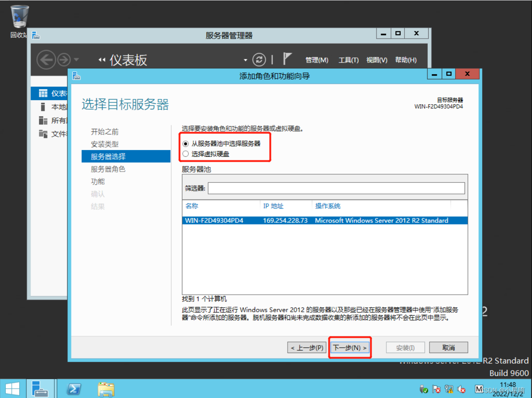This screenshot has width=532, height=398.
Task: Select the dashboard icon in the Server Manager sidebar
Action: click(43, 93)
